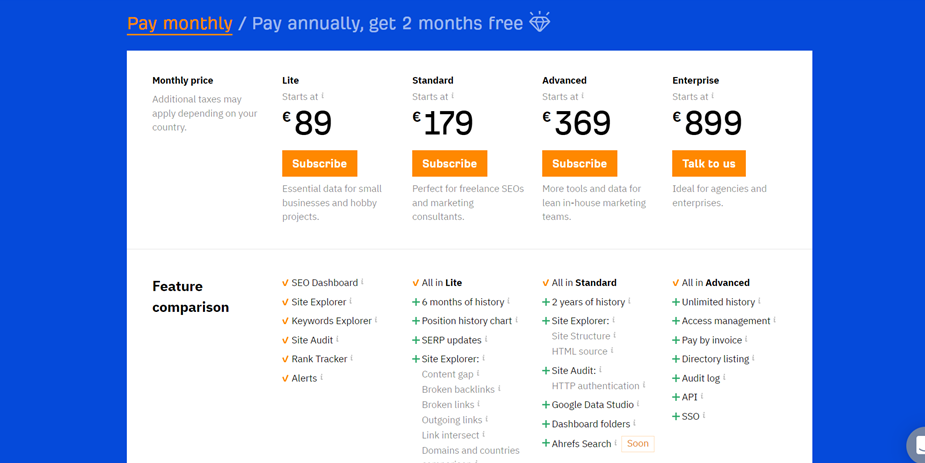Switch to Pay annually billing option
The image size is (925, 463).
pyautogui.click(x=388, y=24)
